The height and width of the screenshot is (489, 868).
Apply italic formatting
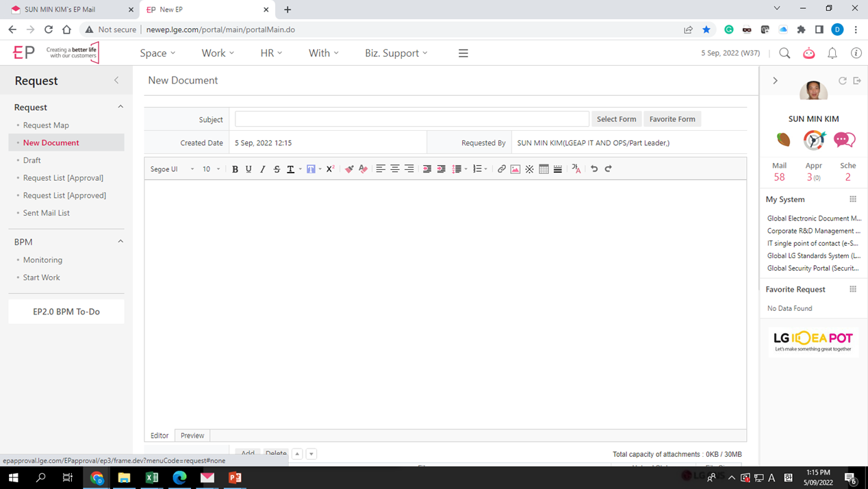262,169
